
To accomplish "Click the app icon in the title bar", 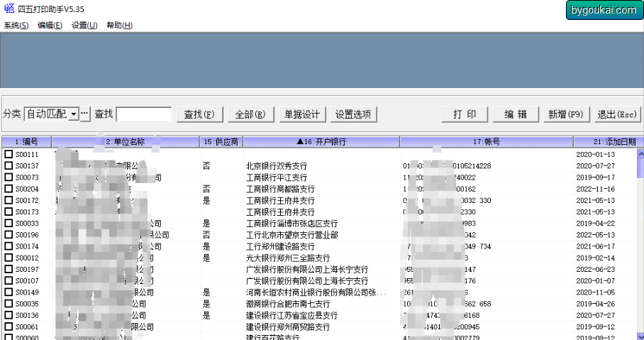I will coord(9,9).
